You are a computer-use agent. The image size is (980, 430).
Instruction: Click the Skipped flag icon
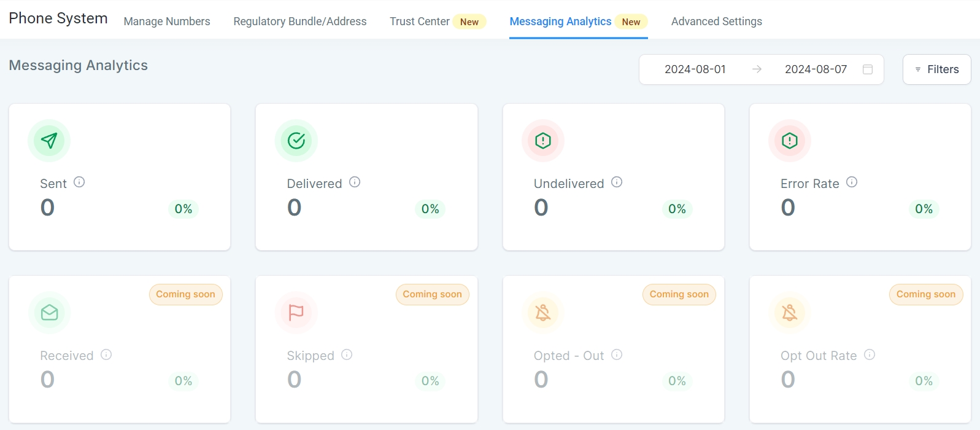[296, 313]
